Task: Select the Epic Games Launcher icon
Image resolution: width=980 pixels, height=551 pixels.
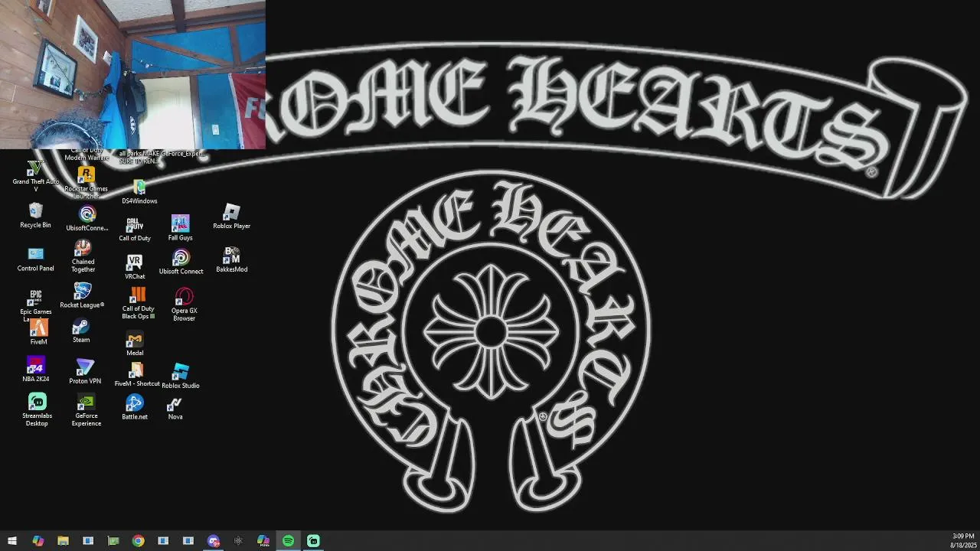Action: [x=35, y=306]
